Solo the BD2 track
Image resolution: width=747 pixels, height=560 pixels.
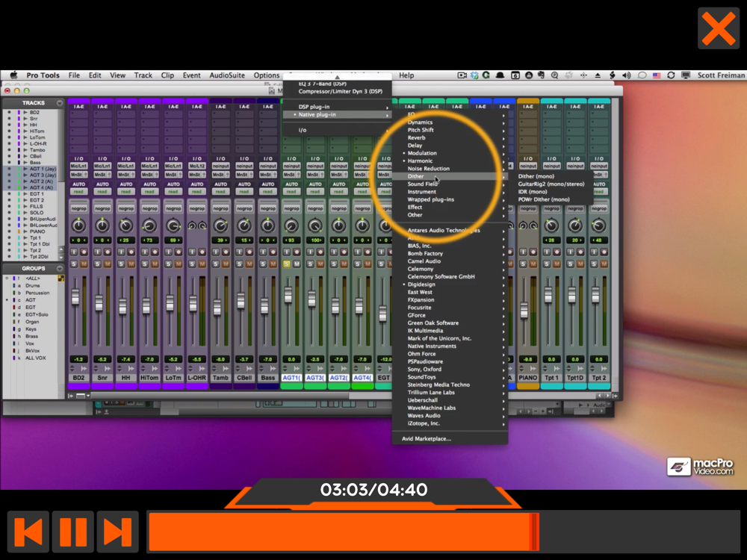click(74, 264)
